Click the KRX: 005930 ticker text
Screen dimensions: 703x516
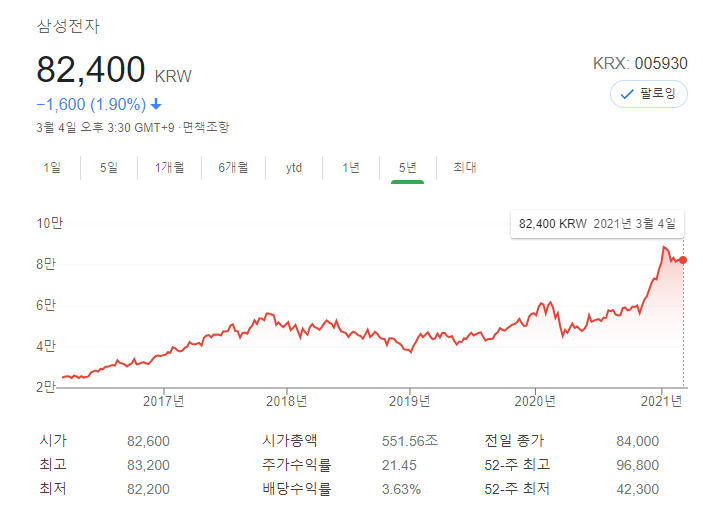click(x=640, y=64)
